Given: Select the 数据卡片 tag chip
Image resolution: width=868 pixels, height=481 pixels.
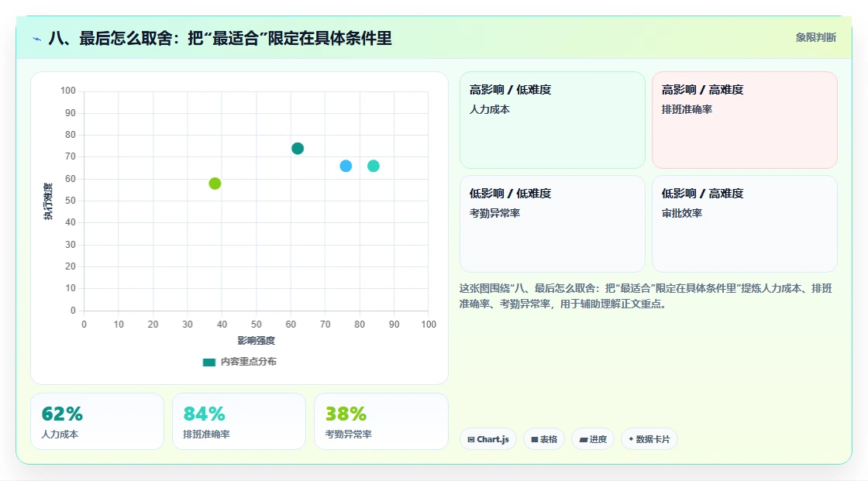Looking at the screenshot, I should [649, 439].
